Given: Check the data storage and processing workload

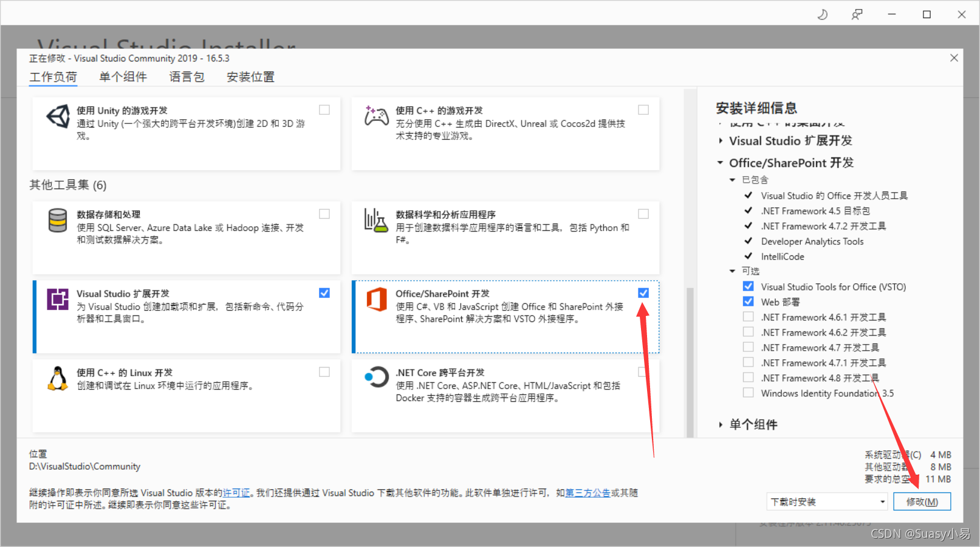Looking at the screenshot, I should [x=324, y=214].
